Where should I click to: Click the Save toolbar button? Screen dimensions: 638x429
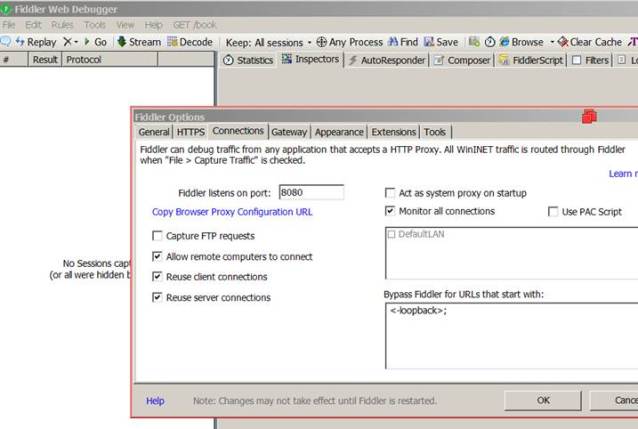pos(441,42)
